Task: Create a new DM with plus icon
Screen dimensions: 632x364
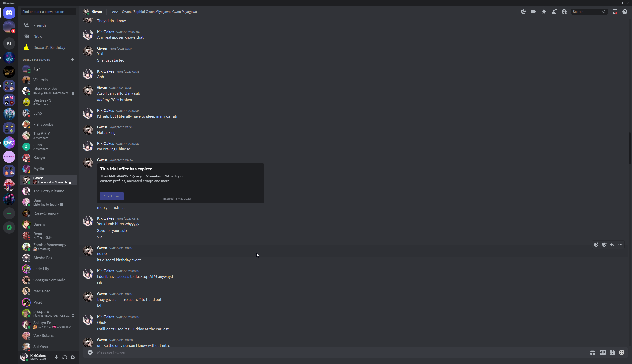Action: tap(72, 60)
